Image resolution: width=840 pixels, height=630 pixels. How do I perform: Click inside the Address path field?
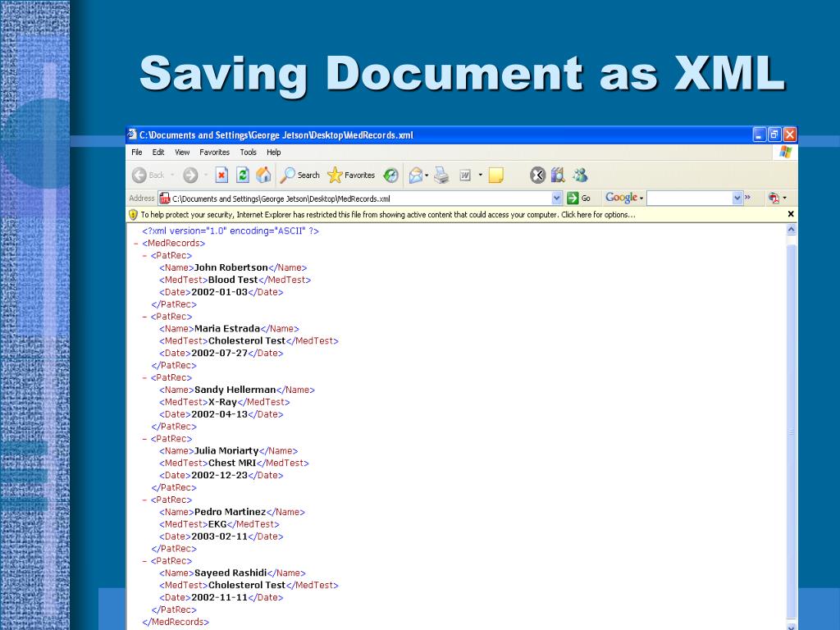coord(361,199)
